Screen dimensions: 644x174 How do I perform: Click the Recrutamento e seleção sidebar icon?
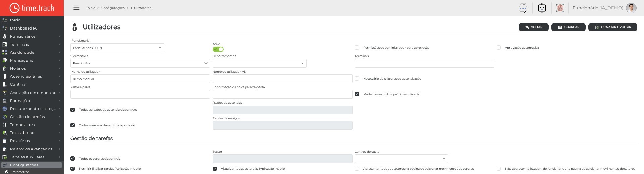click(x=5, y=109)
